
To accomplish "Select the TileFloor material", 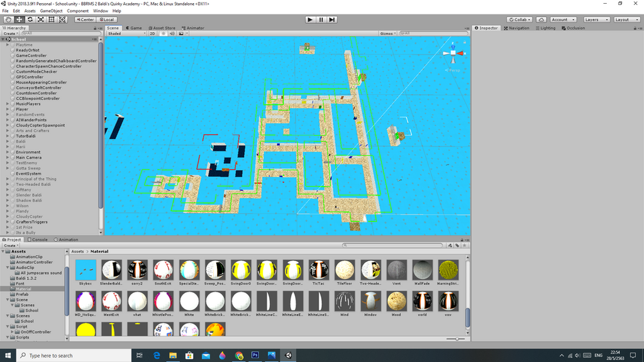I will (345, 273).
